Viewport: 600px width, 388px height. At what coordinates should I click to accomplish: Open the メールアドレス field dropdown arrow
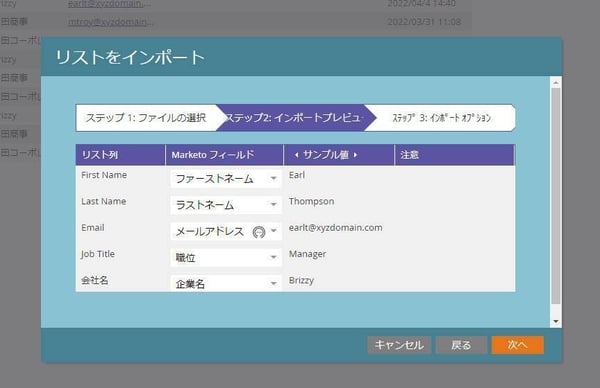pyautogui.click(x=274, y=231)
